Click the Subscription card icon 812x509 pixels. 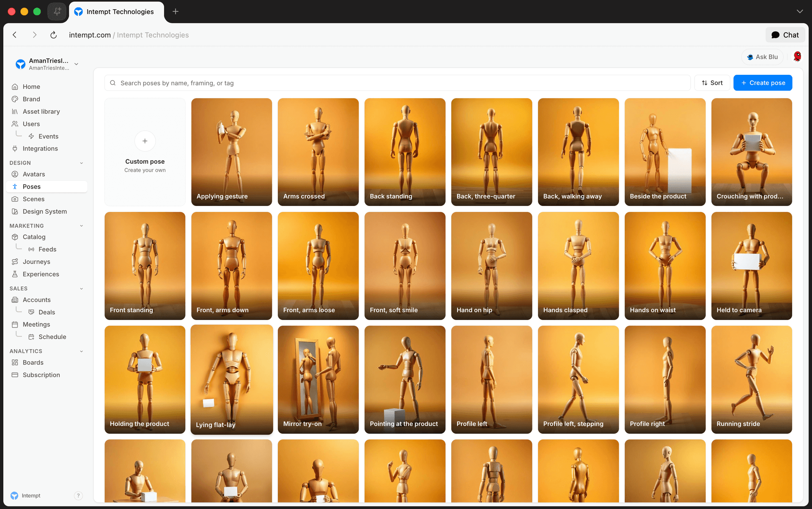(15, 375)
